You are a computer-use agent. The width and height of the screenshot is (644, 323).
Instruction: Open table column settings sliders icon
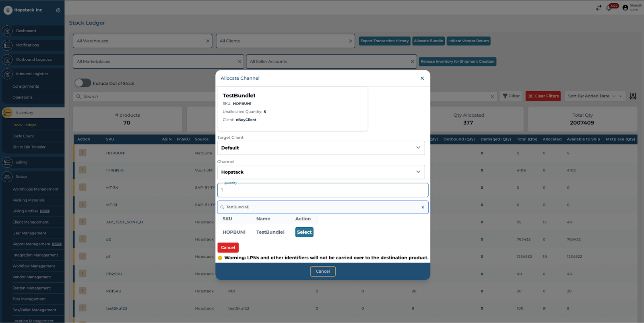point(633,96)
